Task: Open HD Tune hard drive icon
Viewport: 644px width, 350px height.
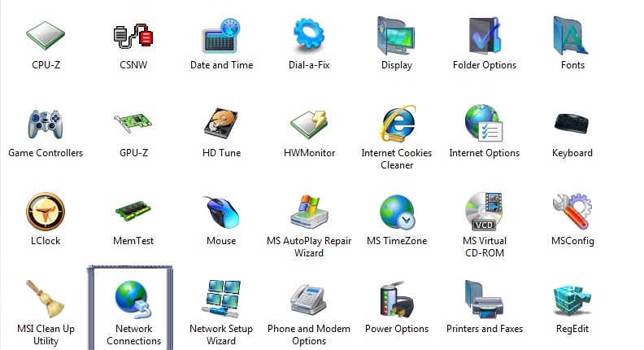Action: (221, 125)
